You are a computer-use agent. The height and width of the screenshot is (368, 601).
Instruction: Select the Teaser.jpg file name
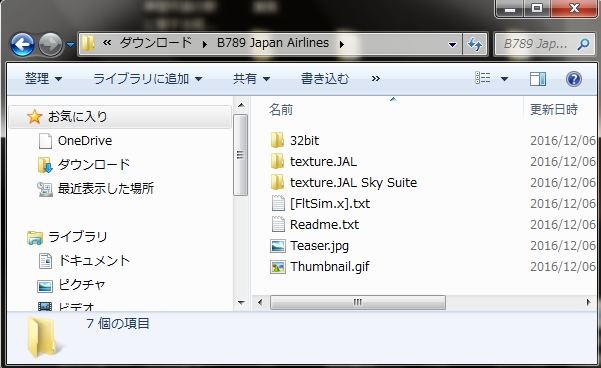pos(319,246)
